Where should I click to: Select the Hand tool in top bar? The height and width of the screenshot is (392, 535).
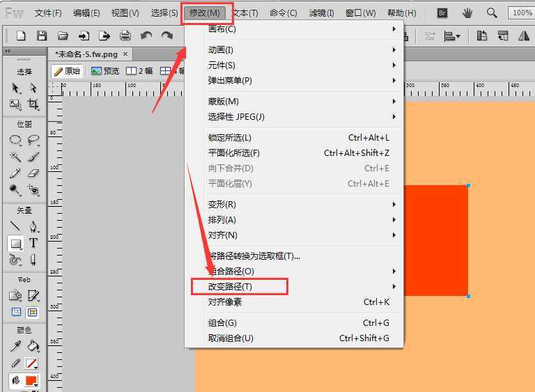pos(467,13)
